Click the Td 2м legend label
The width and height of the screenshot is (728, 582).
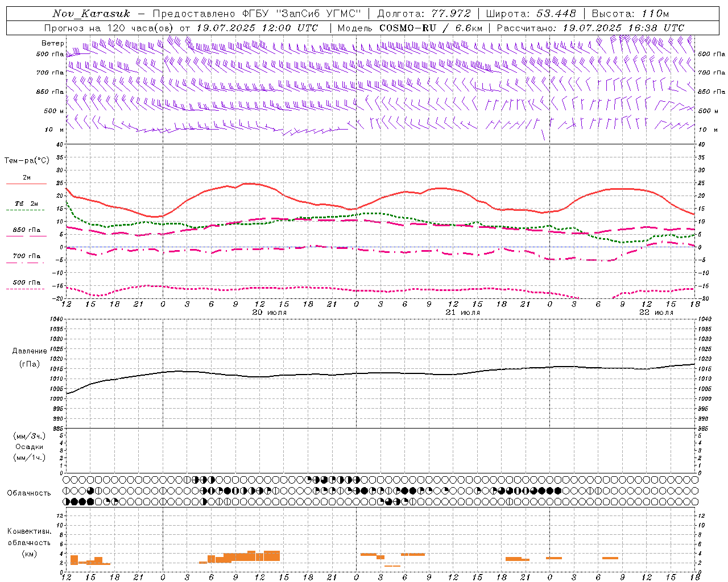26,203
